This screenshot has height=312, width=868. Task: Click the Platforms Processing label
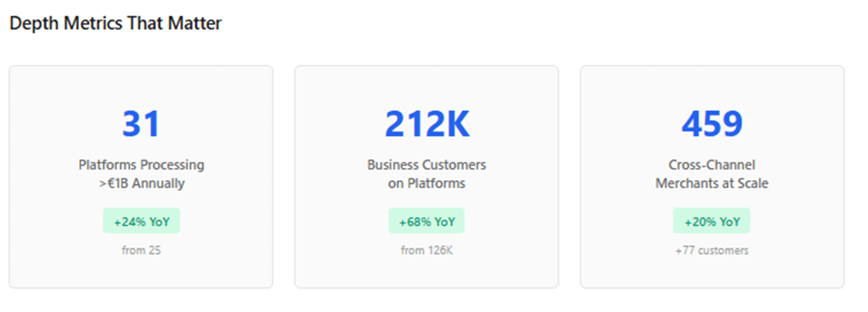[x=141, y=165]
